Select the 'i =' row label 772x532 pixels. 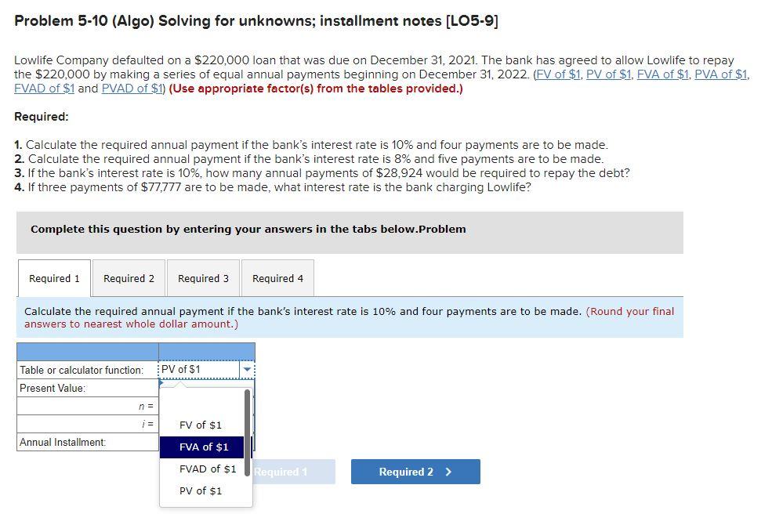click(88, 424)
